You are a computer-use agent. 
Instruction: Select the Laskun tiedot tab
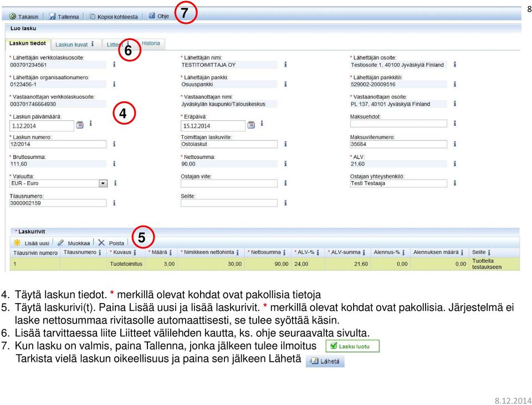(x=28, y=43)
